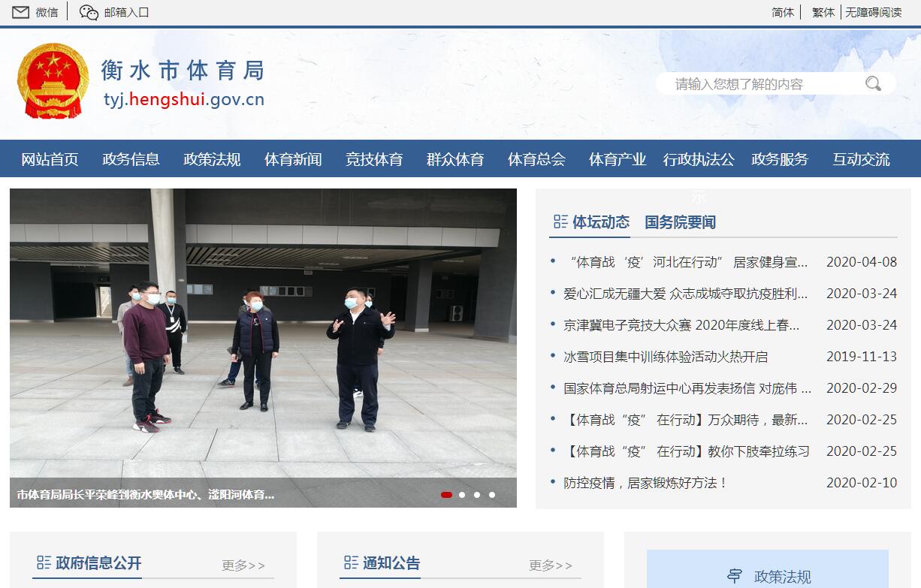Open the 体育产业 nav item
Viewport: 921px width, 588px height.
[618, 159]
